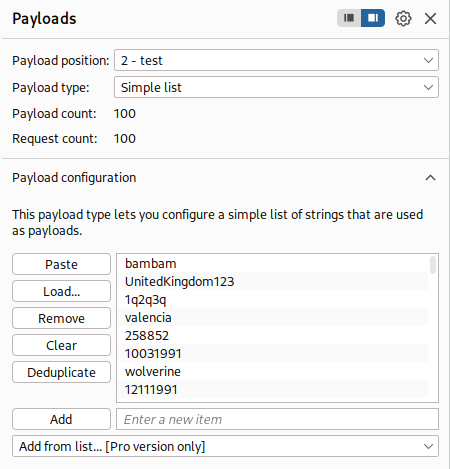Select payload 'UnitedKingdom123' in the list

tap(273, 282)
